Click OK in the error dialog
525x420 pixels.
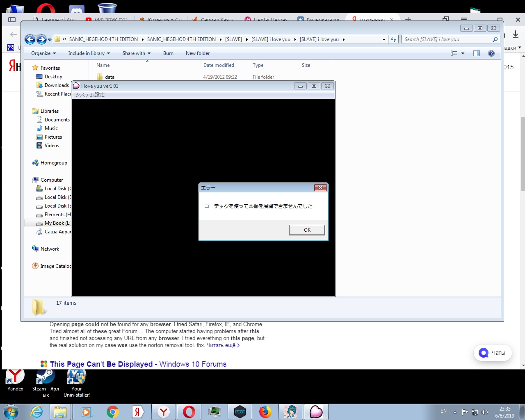click(307, 230)
